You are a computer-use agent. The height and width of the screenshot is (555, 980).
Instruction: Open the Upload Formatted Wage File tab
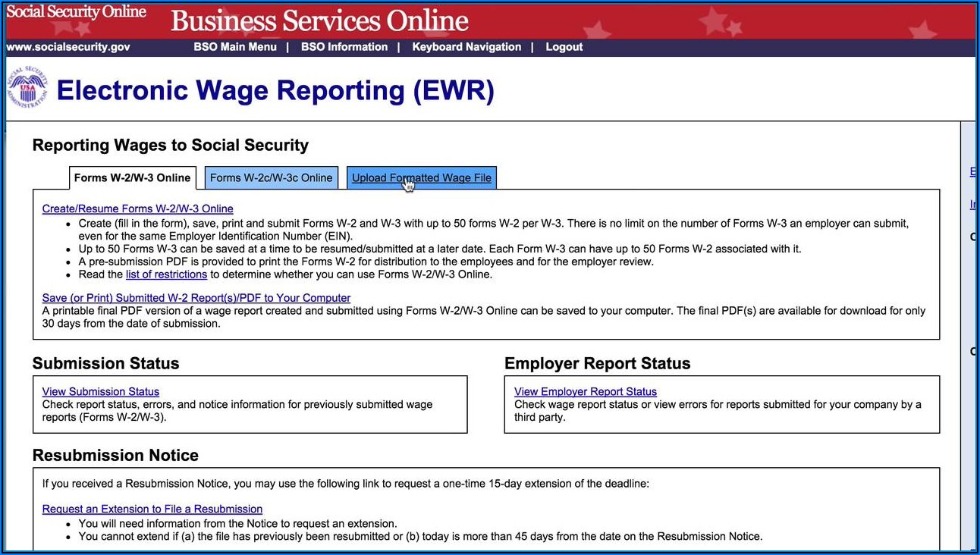pos(422,178)
